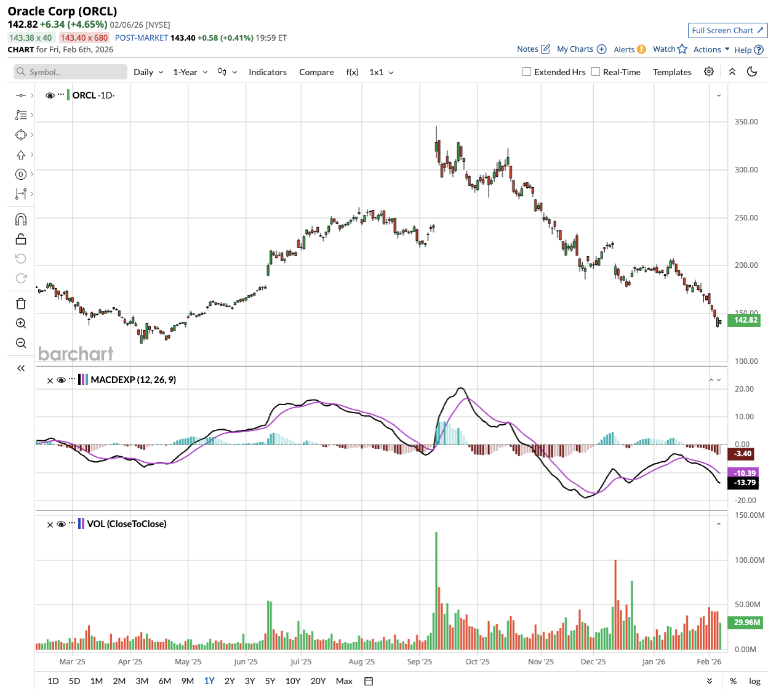Image resolution: width=784 pixels, height=697 pixels.
Task: Select the 20Y time range
Action: (318, 681)
